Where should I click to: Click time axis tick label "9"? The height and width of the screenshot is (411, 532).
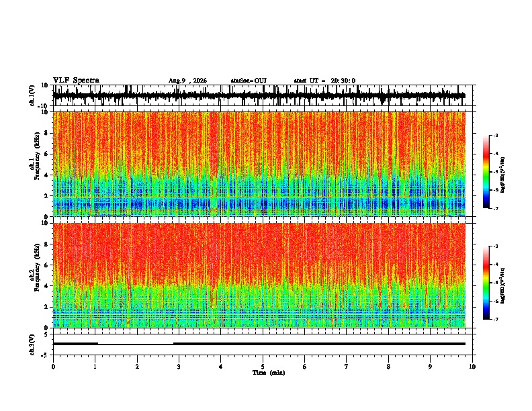430,367
